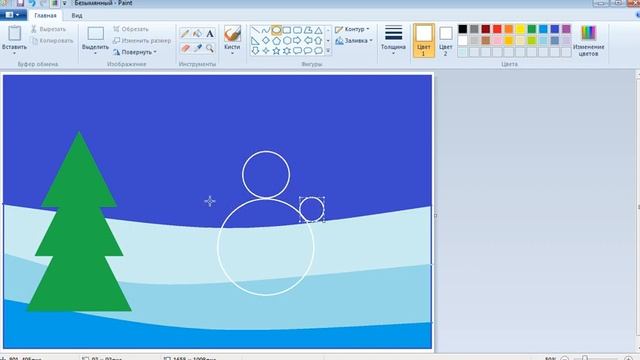
Task: Pick the Rounded rectangle shape
Action: (x=298, y=30)
